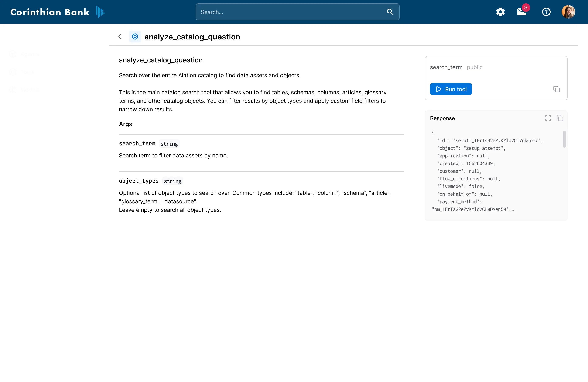Click the back arrow beside analyze_catalog_question
Viewport: 588px width, 382px height.
pyautogui.click(x=120, y=37)
